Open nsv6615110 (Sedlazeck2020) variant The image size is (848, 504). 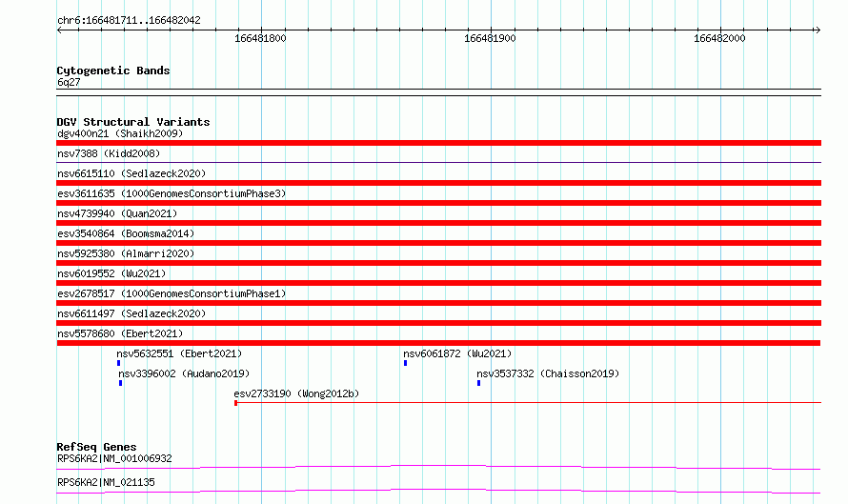(131, 173)
